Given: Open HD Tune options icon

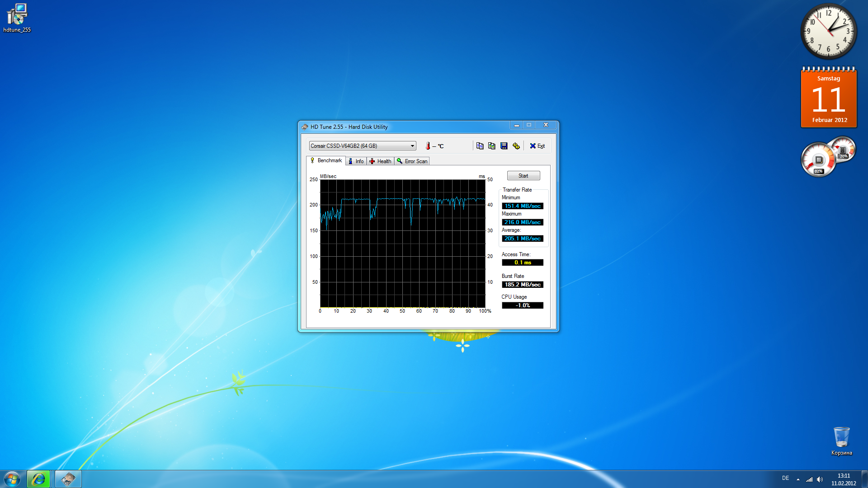Looking at the screenshot, I should coord(516,146).
